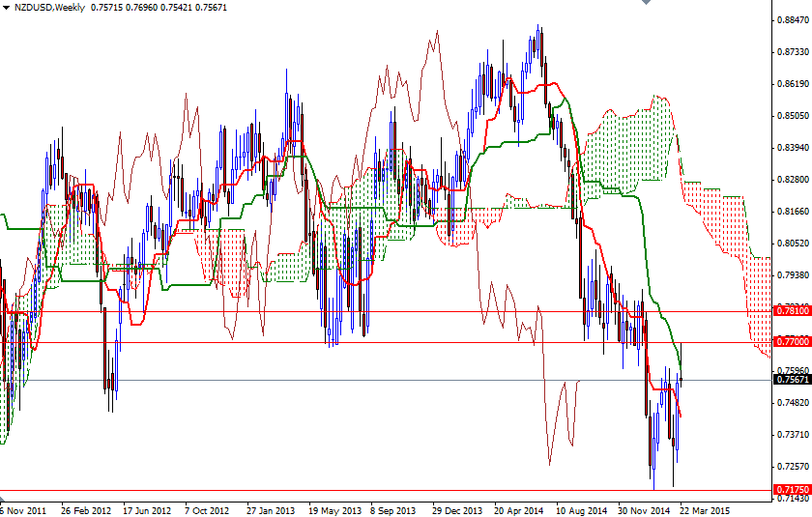Screen dimensions: 812x517
Task: Click the 30 Nov 2014 date label
Action: (x=643, y=511)
